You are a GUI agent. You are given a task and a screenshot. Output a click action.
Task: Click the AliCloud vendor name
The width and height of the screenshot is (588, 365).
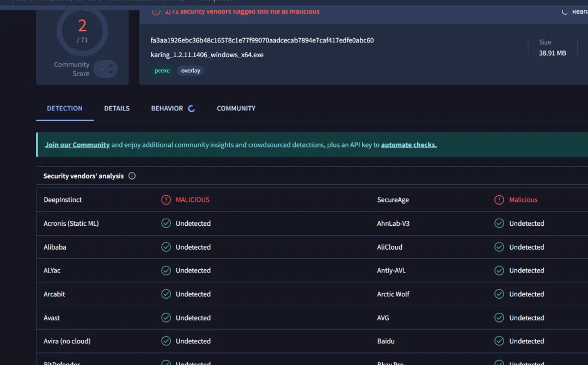[x=389, y=247]
